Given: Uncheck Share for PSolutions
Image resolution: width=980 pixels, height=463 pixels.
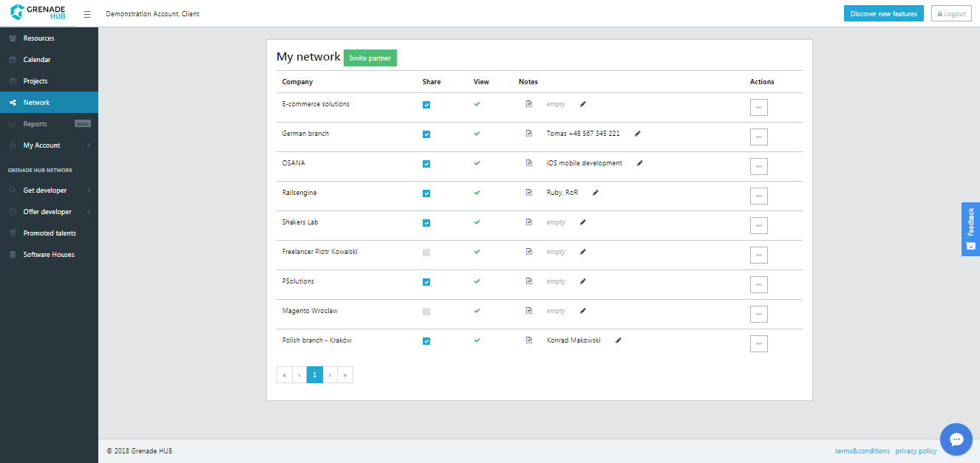Looking at the screenshot, I should click(x=426, y=282).
